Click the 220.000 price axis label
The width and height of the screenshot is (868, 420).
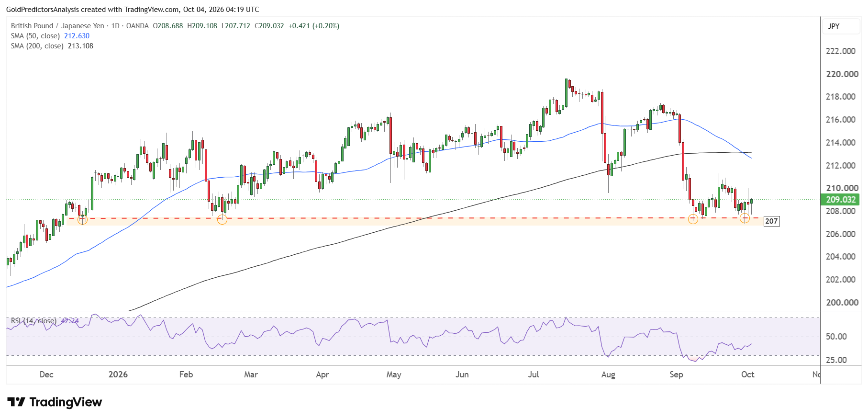pos(842,74)
